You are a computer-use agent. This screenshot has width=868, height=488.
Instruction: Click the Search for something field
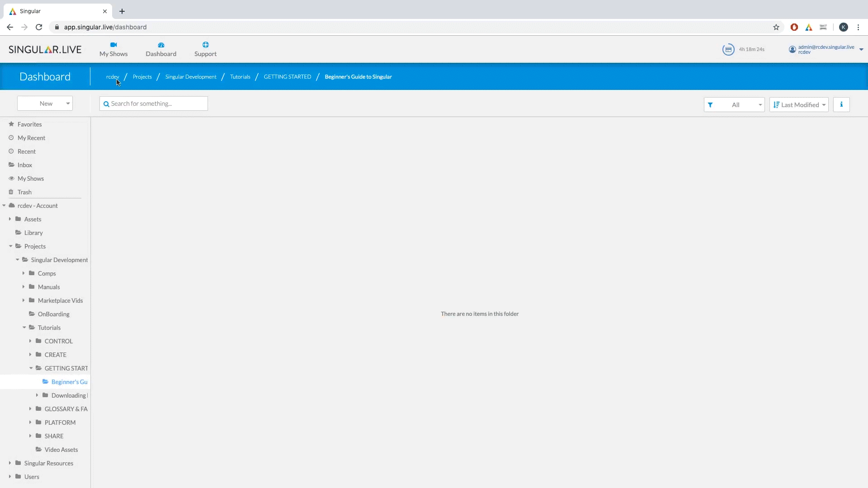pos(154,103)
